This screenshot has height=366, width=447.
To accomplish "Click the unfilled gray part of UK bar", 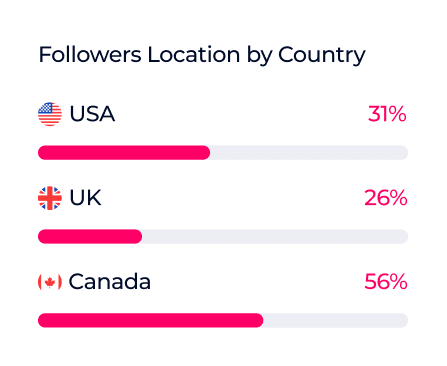I will (x=275, y=237).
